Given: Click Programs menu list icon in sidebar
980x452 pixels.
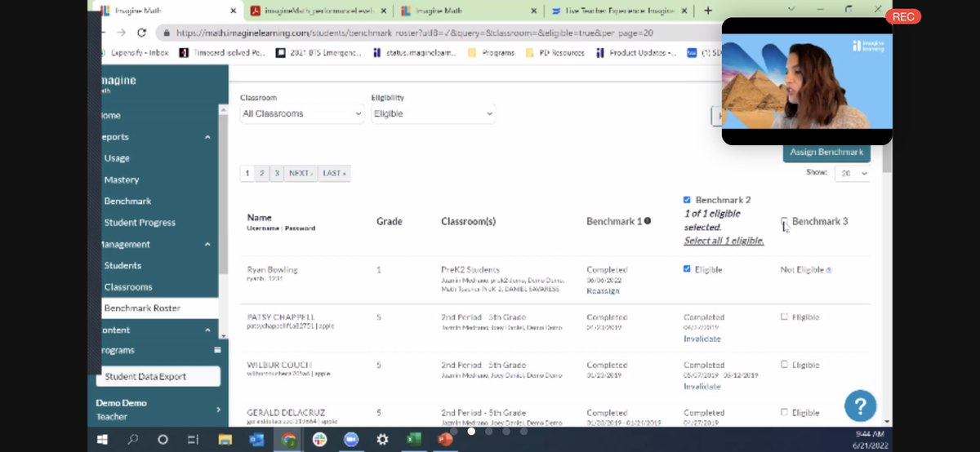Looking at the screenshot, I should [x=217, y=350].
